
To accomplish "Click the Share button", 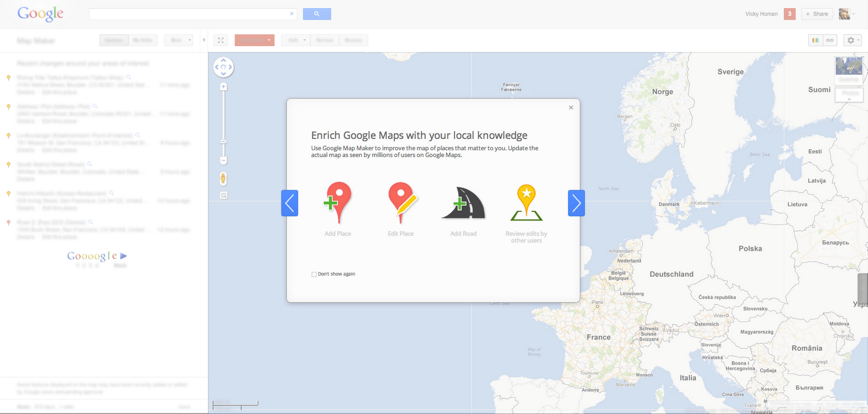I will (x=817, y=14).
